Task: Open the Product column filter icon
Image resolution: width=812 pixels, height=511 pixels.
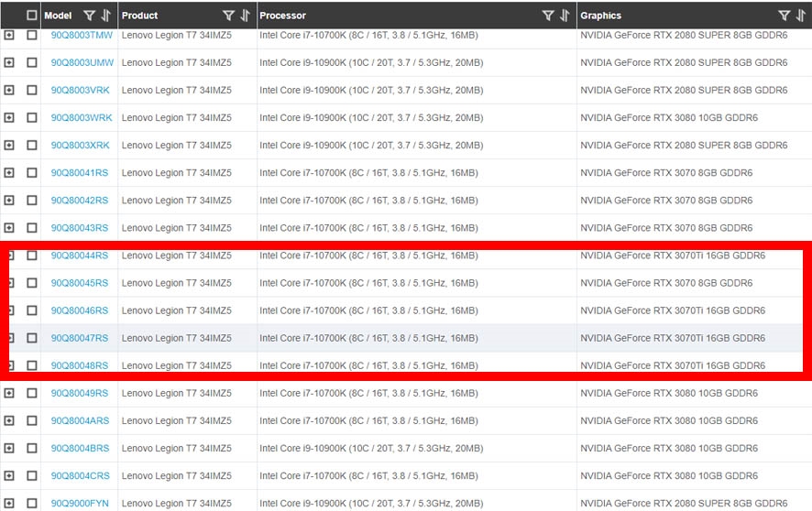Action: [x=228, y=16]
